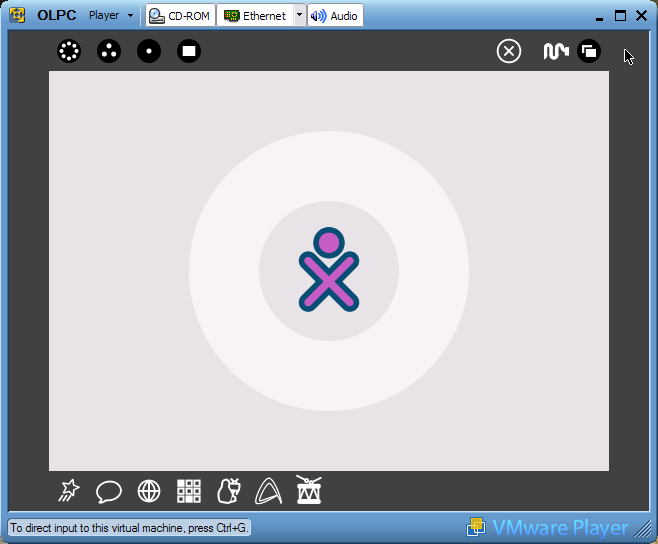
Task: Launch the curved arch activity
Action: click(269, 491)
